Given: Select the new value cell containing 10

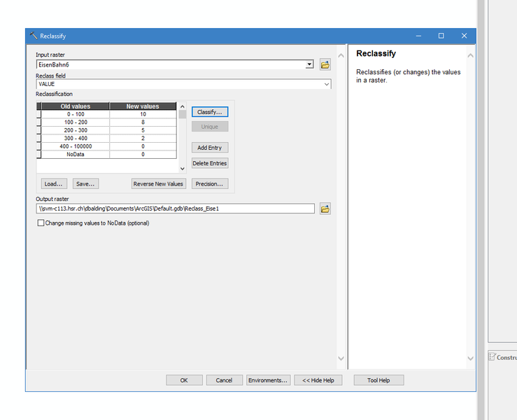Looking at the screenshot, I should (143, 114).
